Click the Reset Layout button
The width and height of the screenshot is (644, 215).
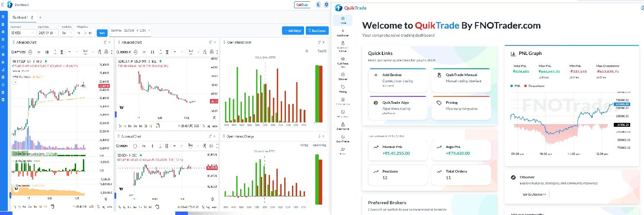317,31
